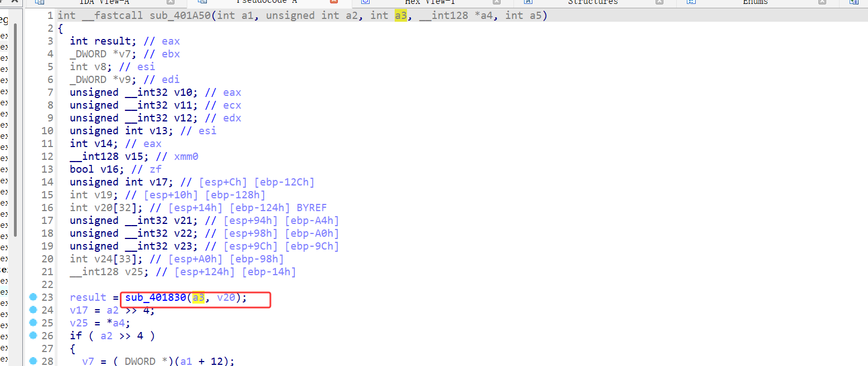The image size is (868, 366).
Task: Click the IDA View-A tab icon
Action: tap(40, 2)
